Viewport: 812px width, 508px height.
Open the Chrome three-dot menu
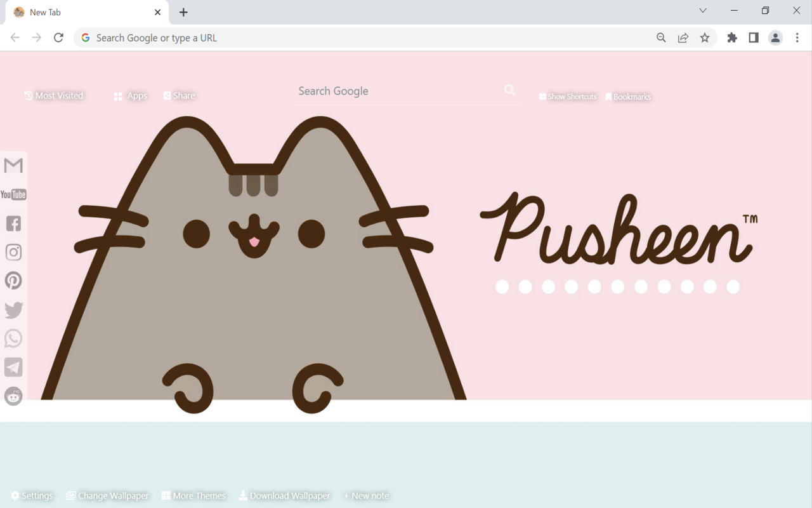click(797, 37)
